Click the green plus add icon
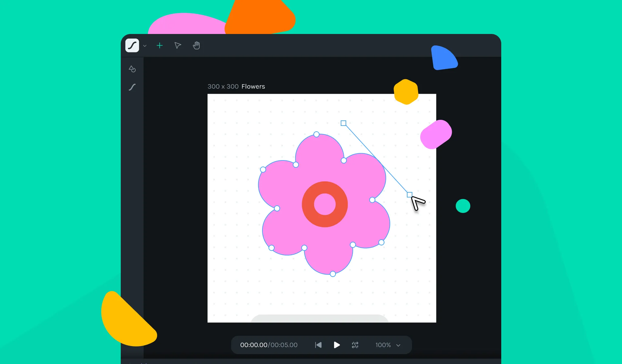 click(160, 45)
